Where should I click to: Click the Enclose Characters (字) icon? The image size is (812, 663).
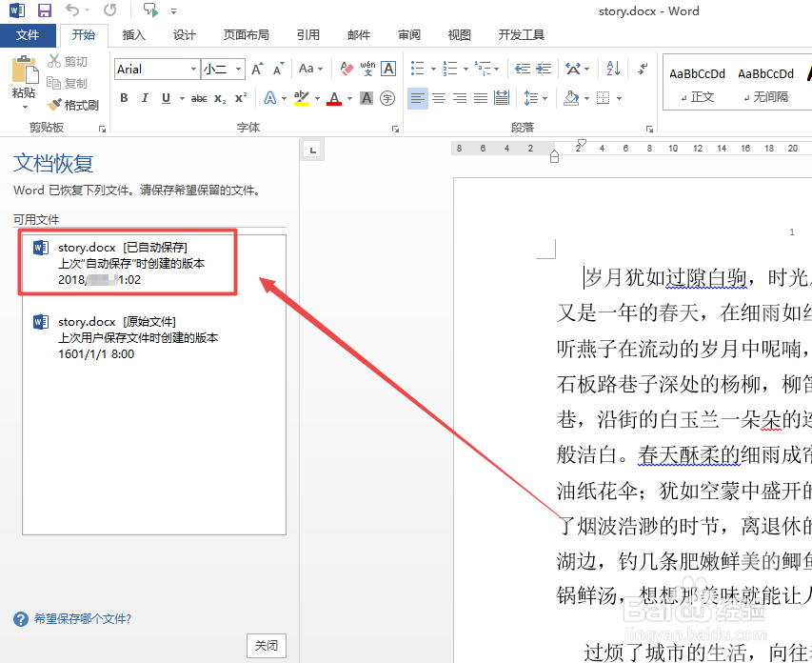387,98
